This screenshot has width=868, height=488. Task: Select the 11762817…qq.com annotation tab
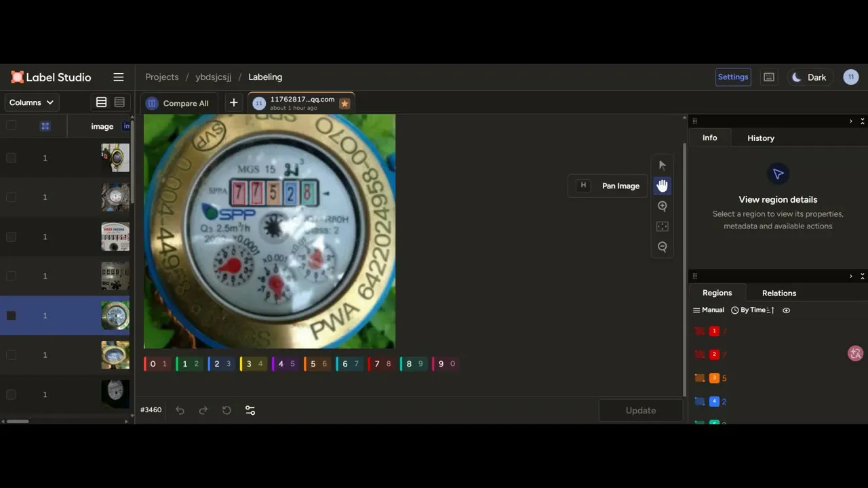(x=301, y=103)
